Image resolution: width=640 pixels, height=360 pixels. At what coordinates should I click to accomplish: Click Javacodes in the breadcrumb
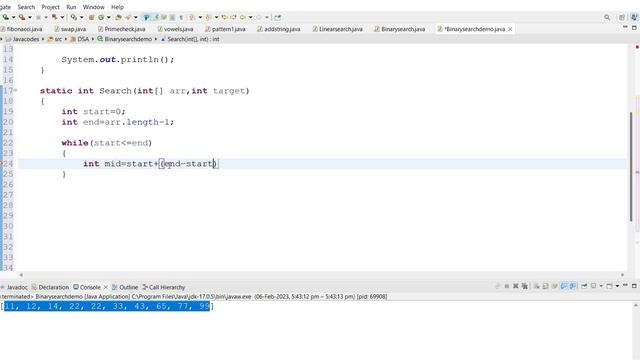pos(26,39)
